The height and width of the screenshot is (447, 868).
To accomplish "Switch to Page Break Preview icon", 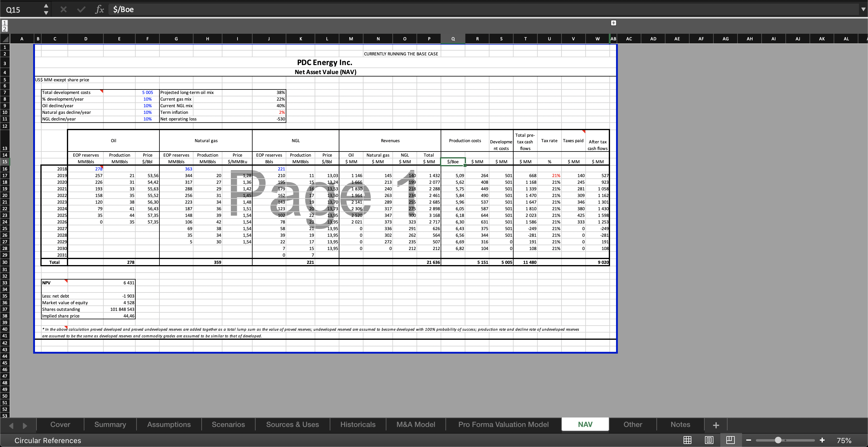I will 731,440.
